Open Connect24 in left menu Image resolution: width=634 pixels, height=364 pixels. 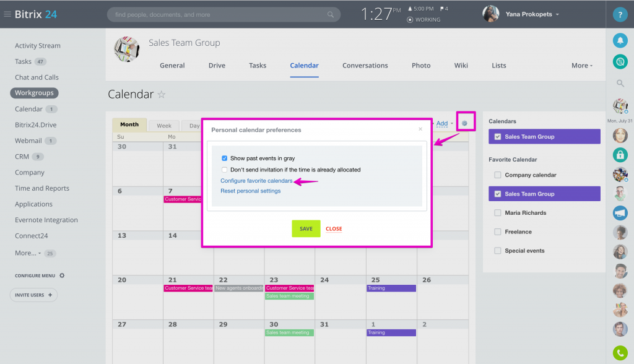coord(31,236)
